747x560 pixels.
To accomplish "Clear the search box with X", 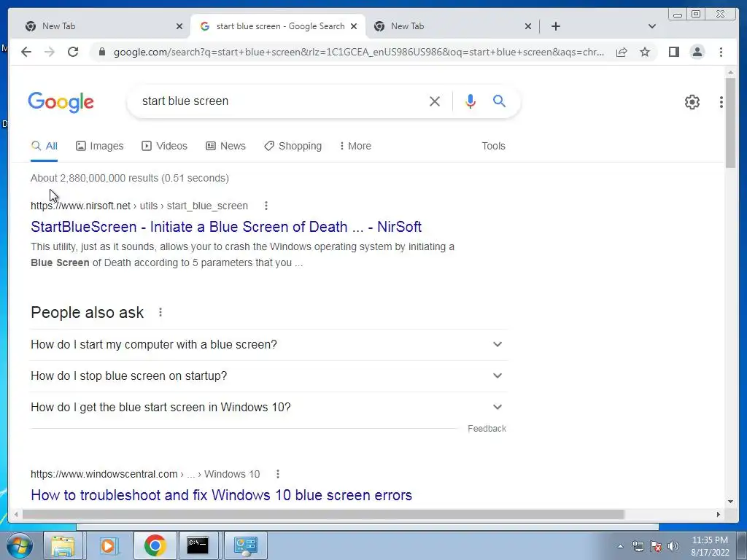I will [x=435, y=101].
